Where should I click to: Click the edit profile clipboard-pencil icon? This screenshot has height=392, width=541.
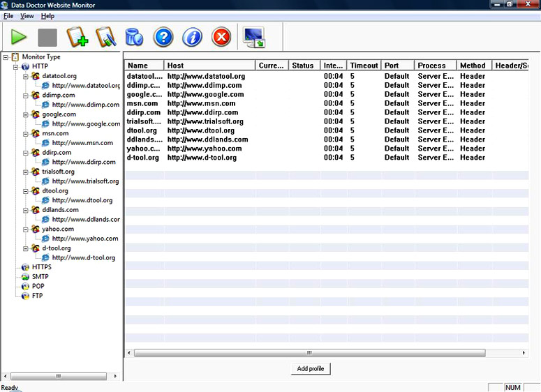tap(106, 37)
